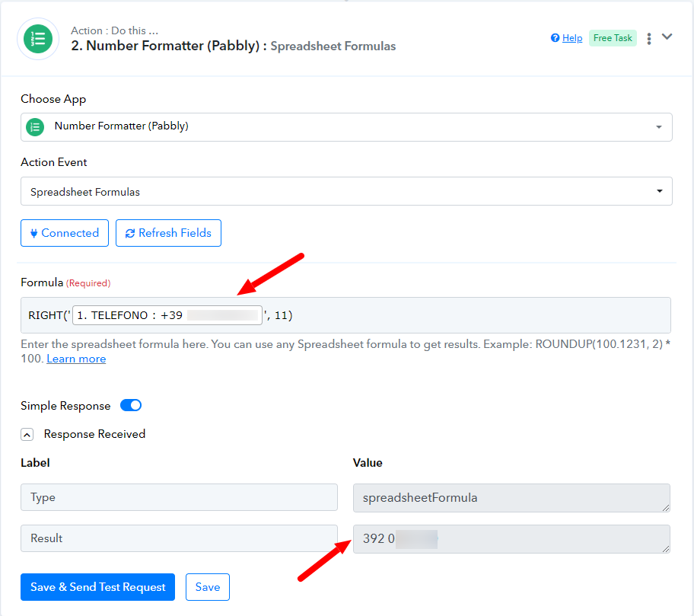Click the spreadsheetFormula value field
694x616 pixels.
pos(511,498)
